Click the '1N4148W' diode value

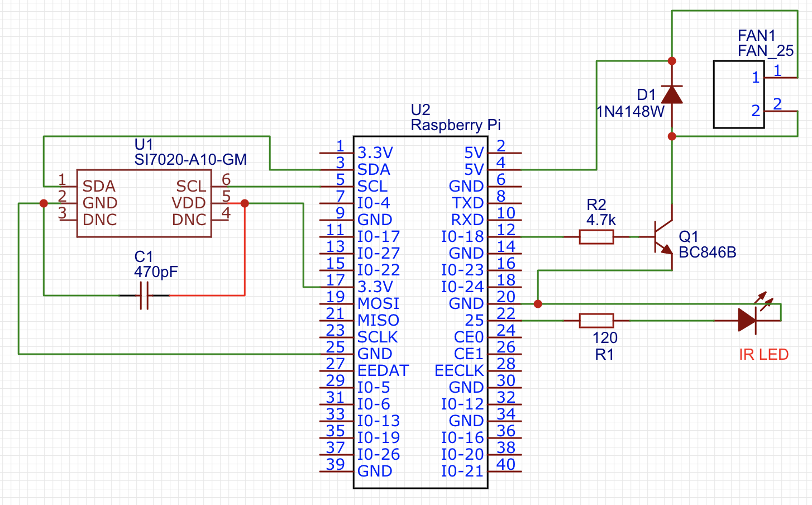click(631, 112)
